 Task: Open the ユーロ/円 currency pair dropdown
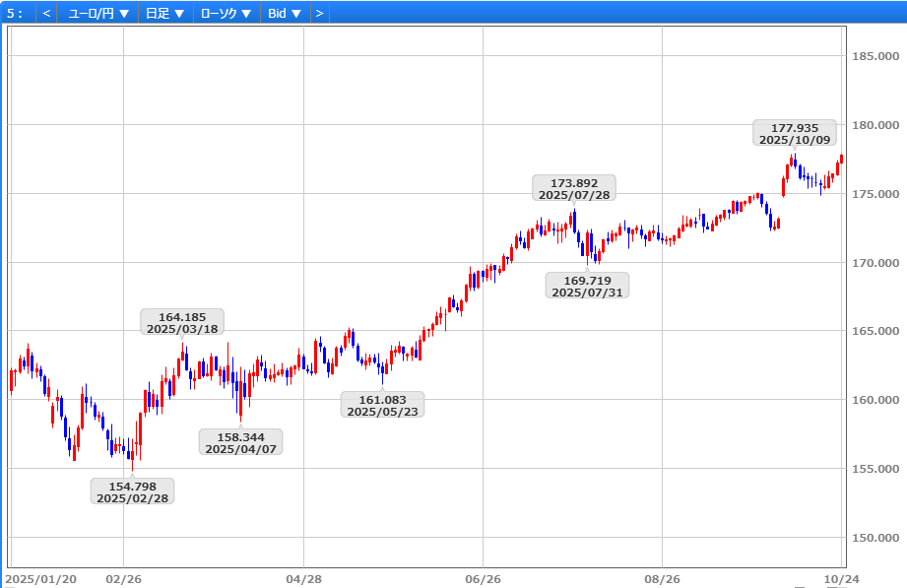pyautogui.click(x=98, y=14)
